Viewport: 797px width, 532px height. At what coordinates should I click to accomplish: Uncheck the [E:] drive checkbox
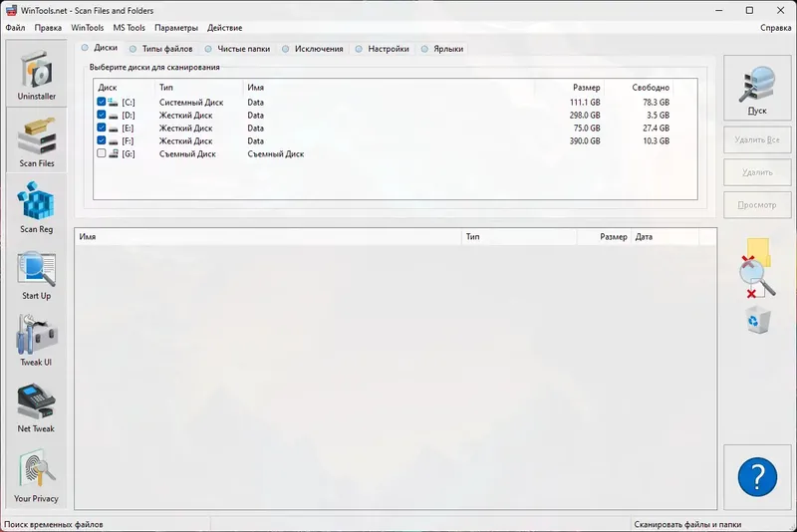point(102,128)
